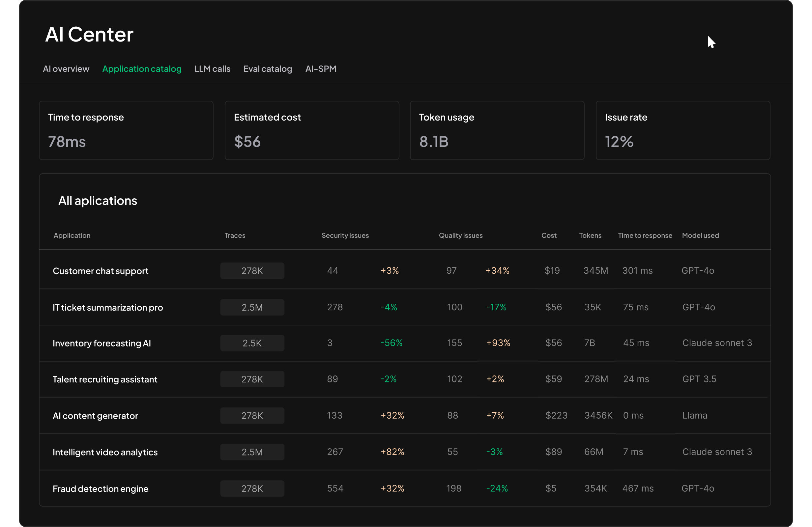Open the LLM calls tab
This screenshot has width=812, height=527.
click(x=212, y=69)
